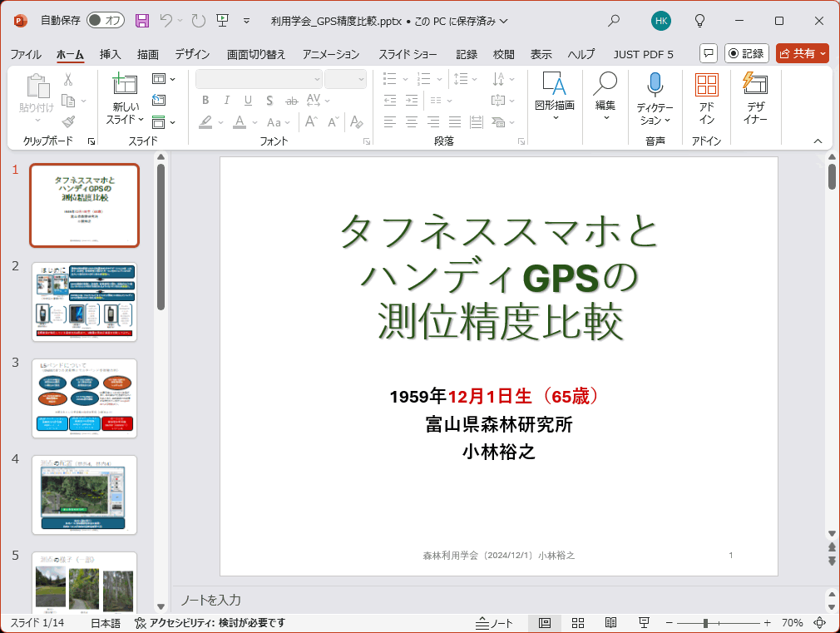Toggle normal view button in status bar
The image size is (840, 633).
[544, 623]
